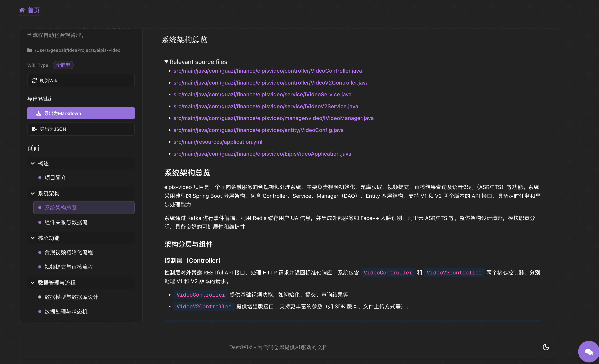Open VideoV2Controller.java source link

point(271,83)
